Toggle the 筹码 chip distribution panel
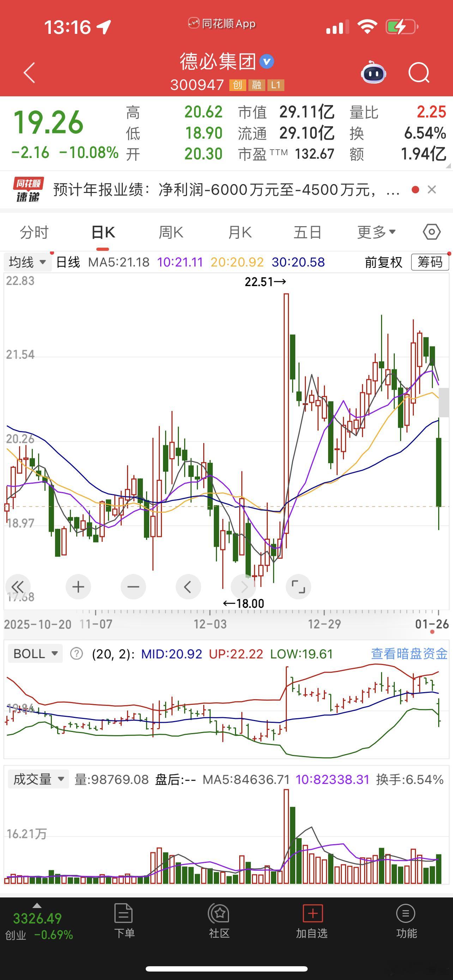The height and width of the screenshot is (980, 453). [430, 262]
